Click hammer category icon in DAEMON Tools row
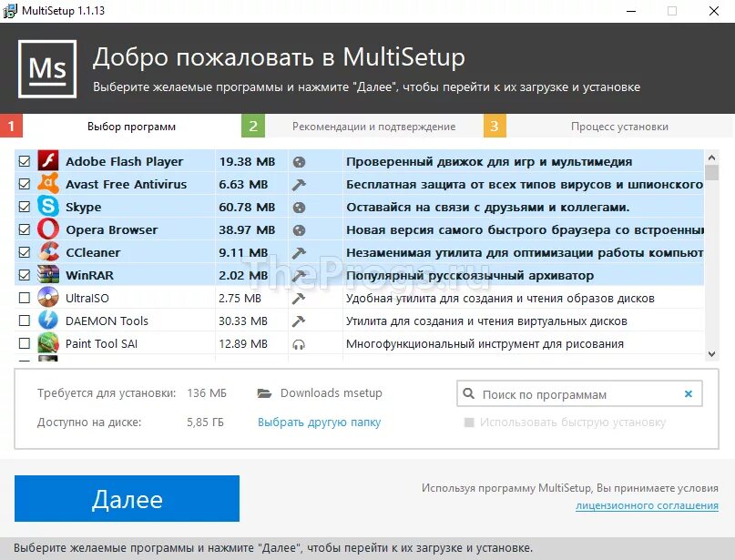 click(x=299, y=321)
